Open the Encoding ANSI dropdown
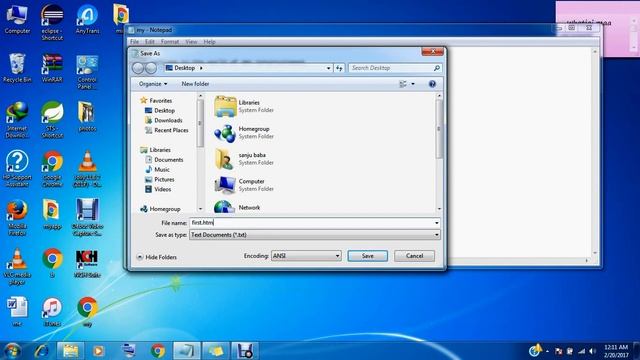This screenshot has width=640, height=360. coord(306,256)
